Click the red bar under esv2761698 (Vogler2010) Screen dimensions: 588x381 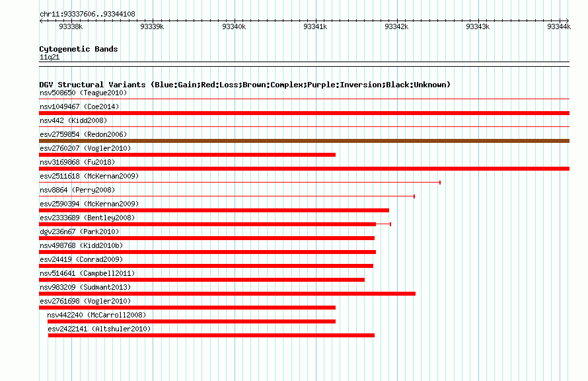tap(187, 308)
